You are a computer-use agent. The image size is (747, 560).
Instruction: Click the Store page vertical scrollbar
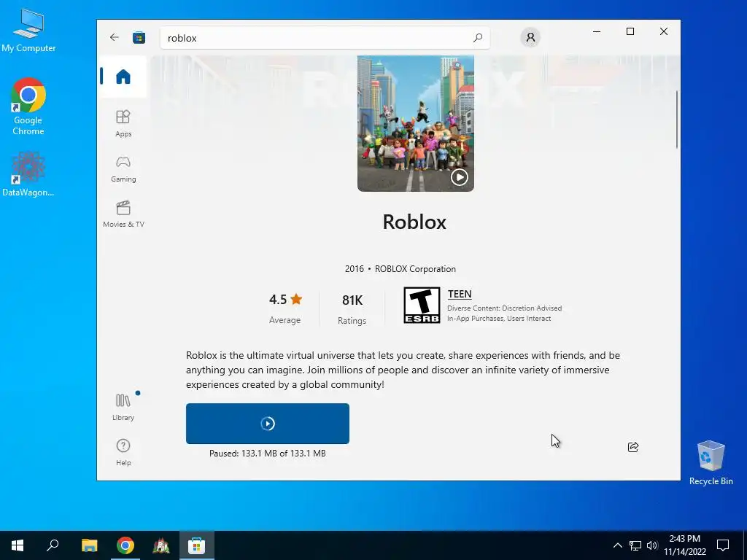[x=676, y=119]
